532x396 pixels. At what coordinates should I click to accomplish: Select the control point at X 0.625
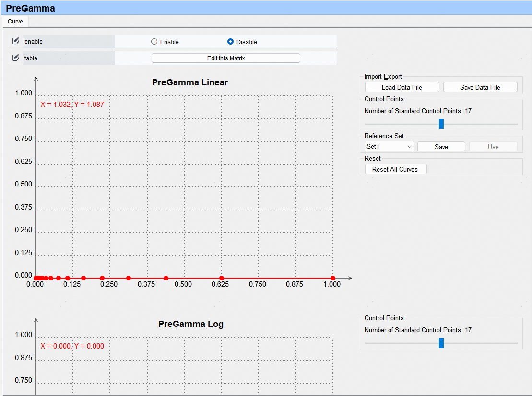point(222,278)
